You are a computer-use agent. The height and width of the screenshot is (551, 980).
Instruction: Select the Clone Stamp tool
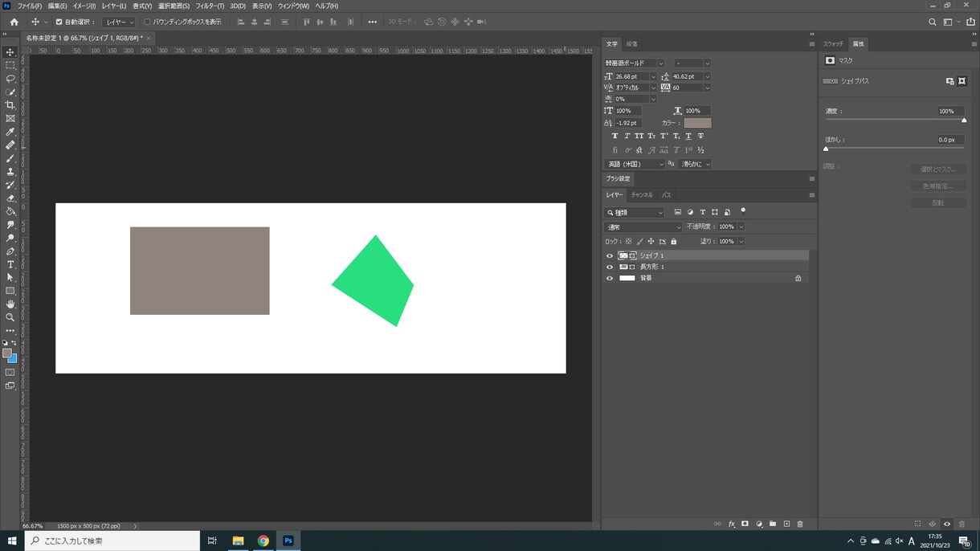(x=10, y=172)
